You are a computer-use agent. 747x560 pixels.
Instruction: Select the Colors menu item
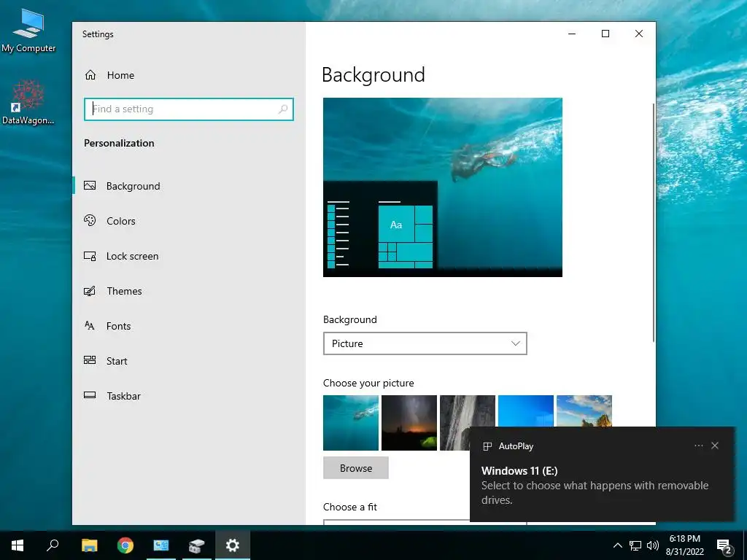(x=121, y=221)
